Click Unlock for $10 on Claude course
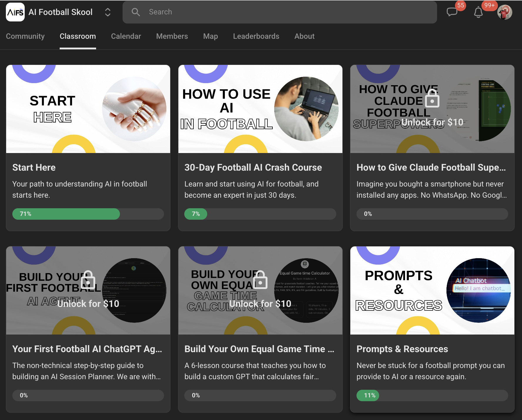The width and height of the screenshot is (522, 420). tap(432, 122)
